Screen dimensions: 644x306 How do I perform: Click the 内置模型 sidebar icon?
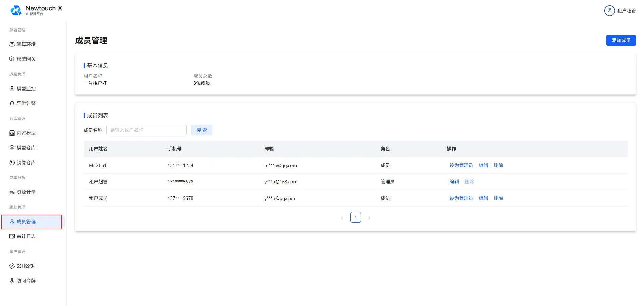point(12,133)
